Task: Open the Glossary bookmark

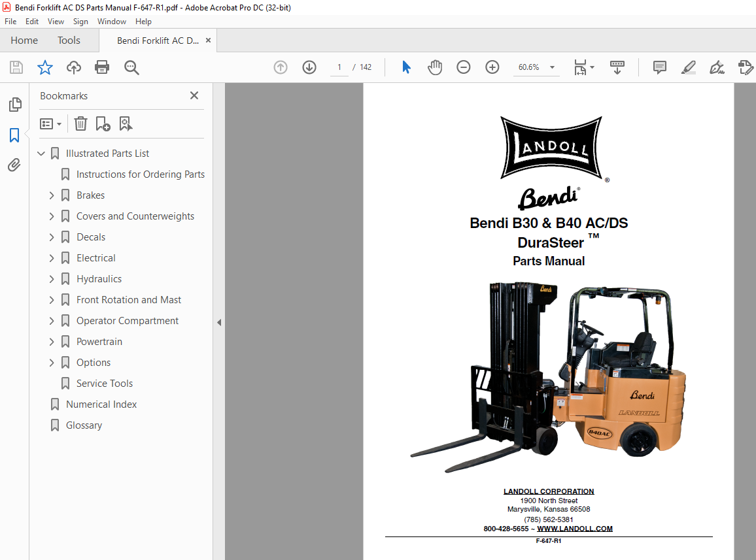Action: 84,425
